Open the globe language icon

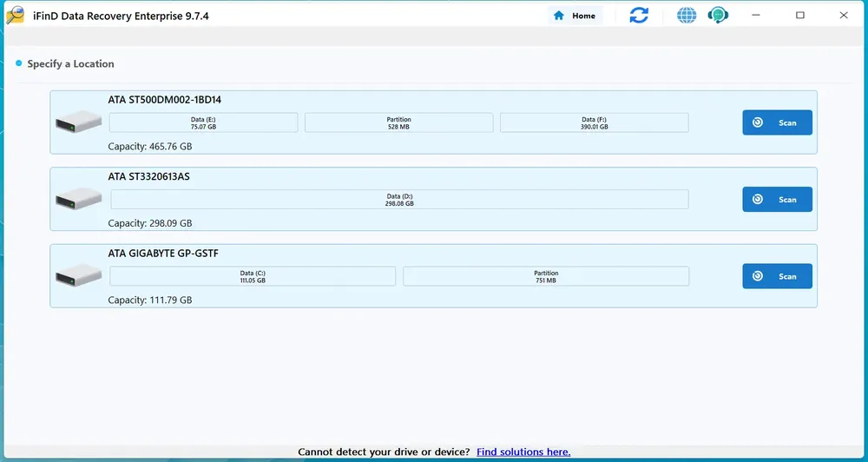687,16
